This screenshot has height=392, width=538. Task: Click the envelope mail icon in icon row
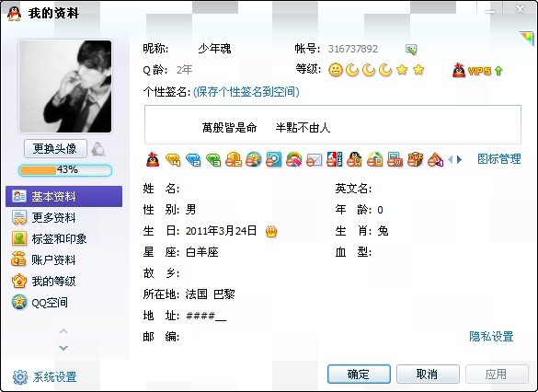(315, 160)
